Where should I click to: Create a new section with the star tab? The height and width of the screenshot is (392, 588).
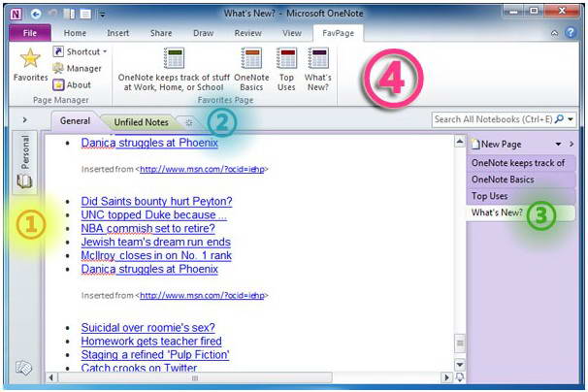pos(189,122)
